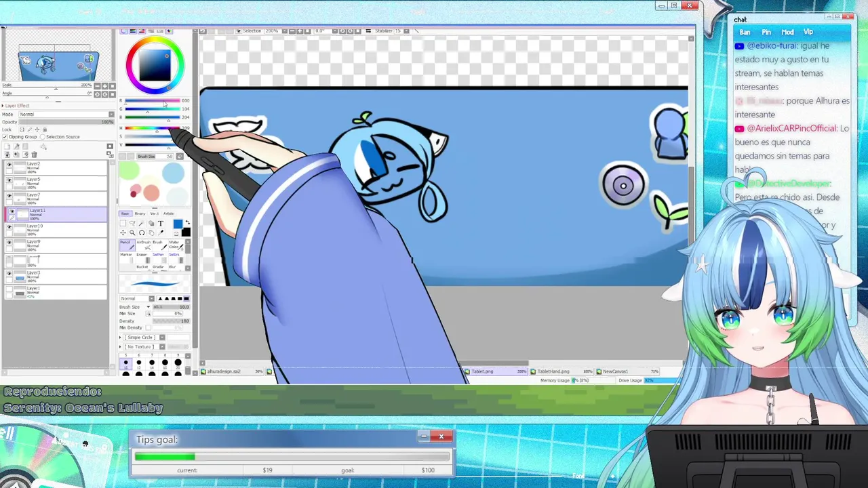Expand the Simple Circle settings arrow

pyautogui.click(x=120, y=338)
